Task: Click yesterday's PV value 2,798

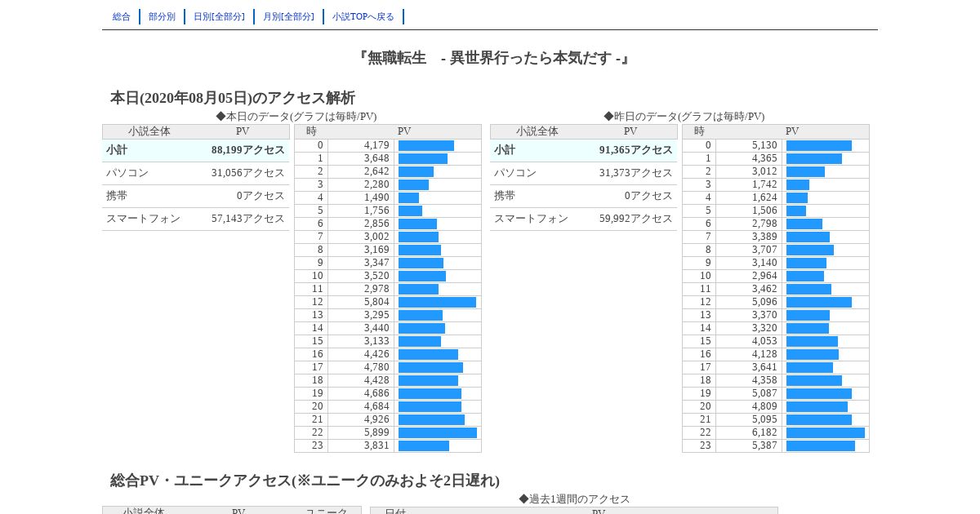Action: click(764, 224)
